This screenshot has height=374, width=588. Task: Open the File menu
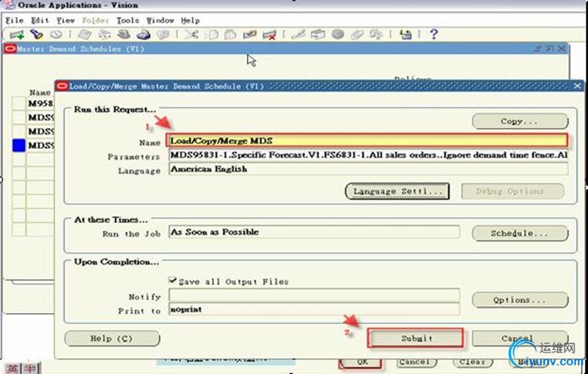(x=14, y=20)
